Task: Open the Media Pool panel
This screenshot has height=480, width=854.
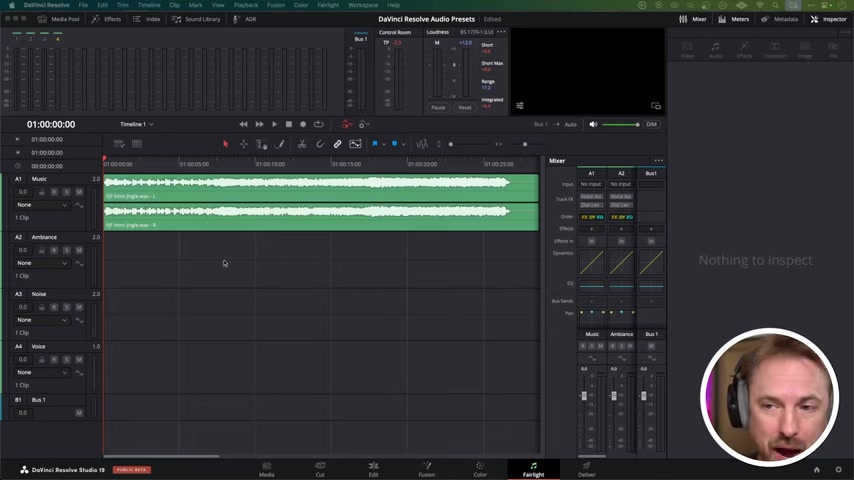Action: (59, 19)
